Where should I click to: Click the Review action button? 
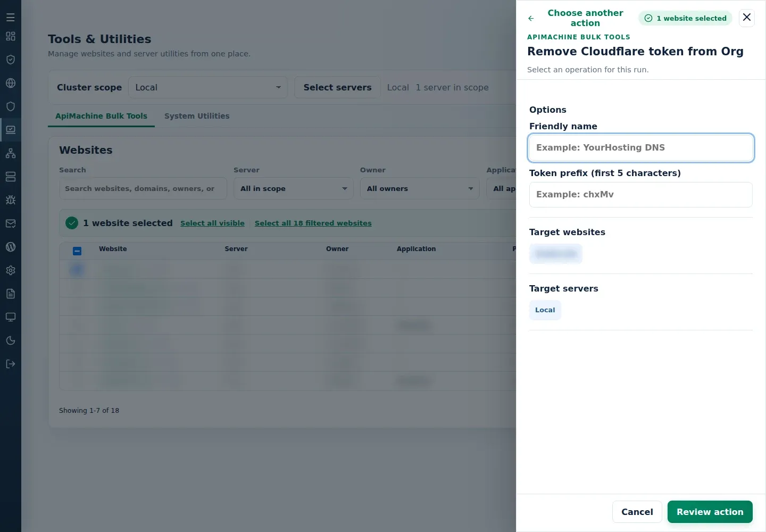(710, 512)
